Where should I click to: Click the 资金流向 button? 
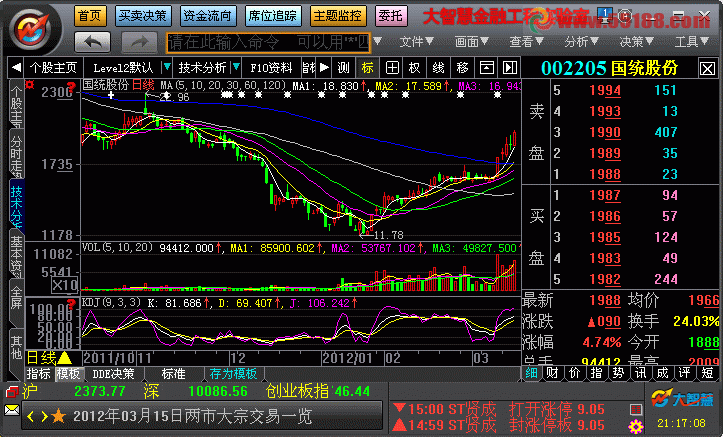click(207, 16)
